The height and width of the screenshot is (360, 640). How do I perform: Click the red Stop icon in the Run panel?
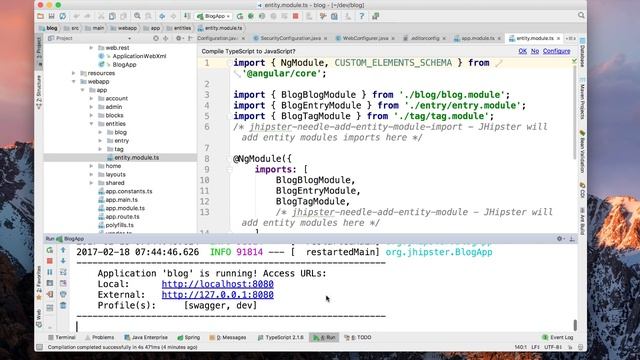pos(50,261)
